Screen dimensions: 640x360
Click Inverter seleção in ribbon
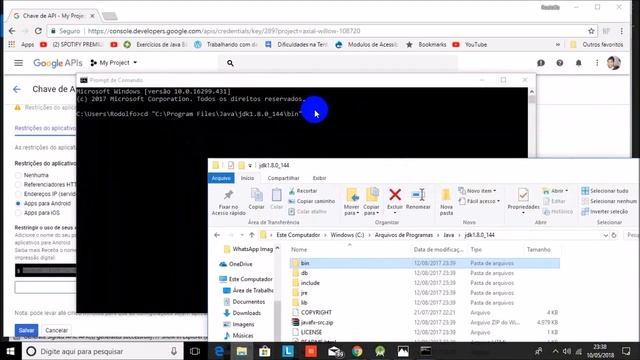click(x=605, y=211)
